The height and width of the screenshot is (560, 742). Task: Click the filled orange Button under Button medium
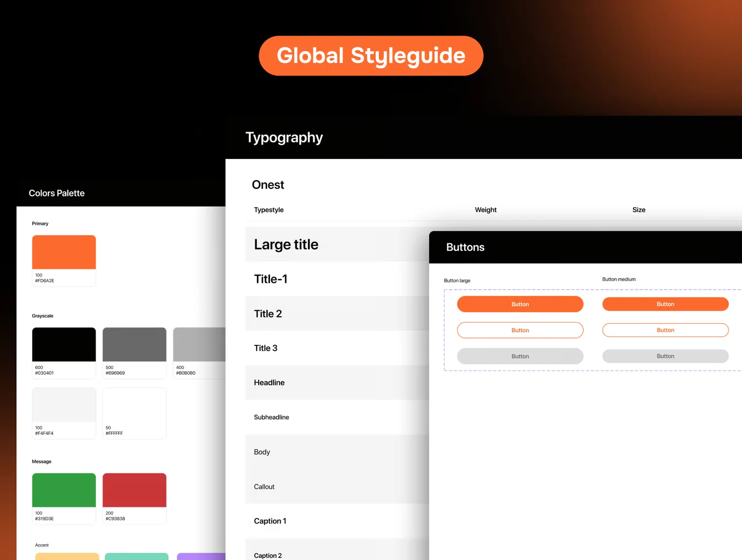[665, 304]
